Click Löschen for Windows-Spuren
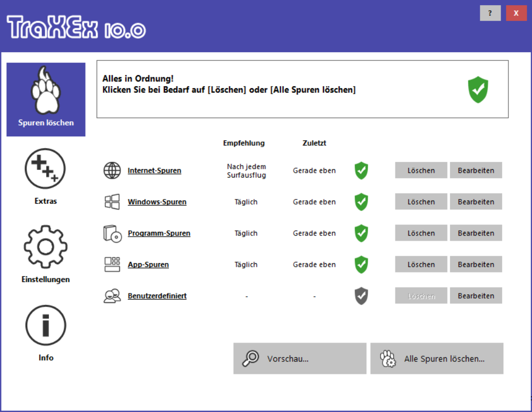The image size is (532, 412). 421,202
